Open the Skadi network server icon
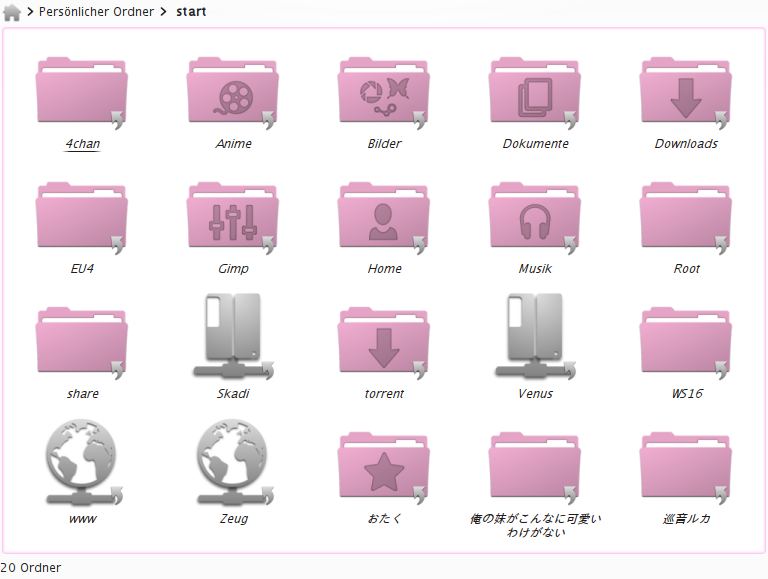 point(233,337)
